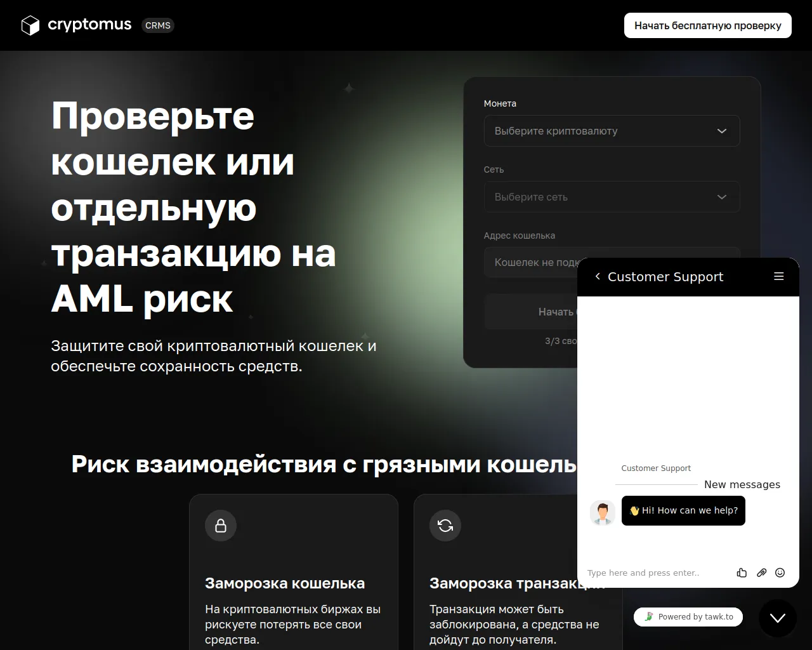Open the chat hamburger menu
Image resolution: width=812 pixels, height=650 pixels.
coord(779,277)
